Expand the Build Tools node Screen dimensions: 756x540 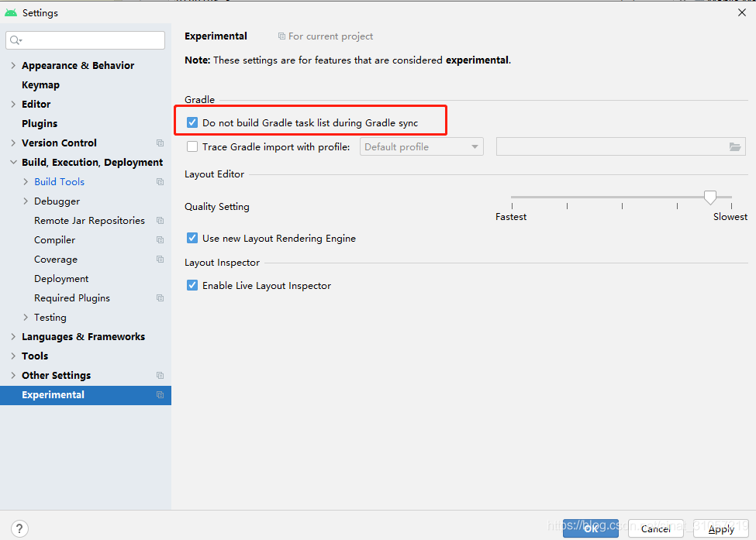point(26,181)
